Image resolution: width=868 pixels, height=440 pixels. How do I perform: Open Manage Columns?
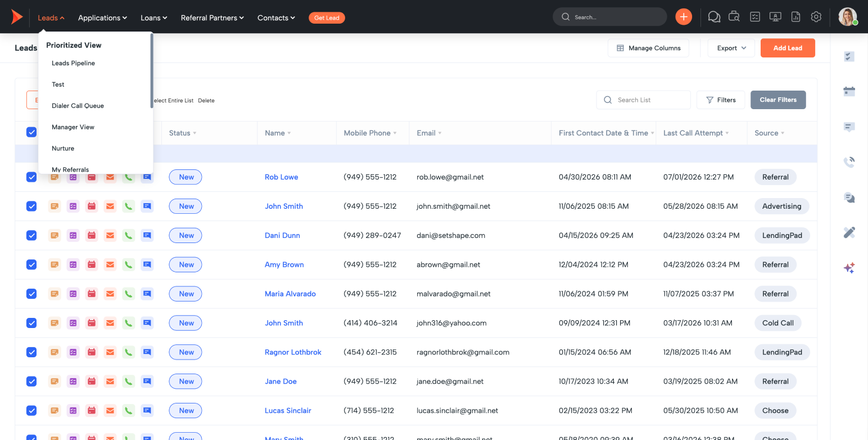click(648, 48)
